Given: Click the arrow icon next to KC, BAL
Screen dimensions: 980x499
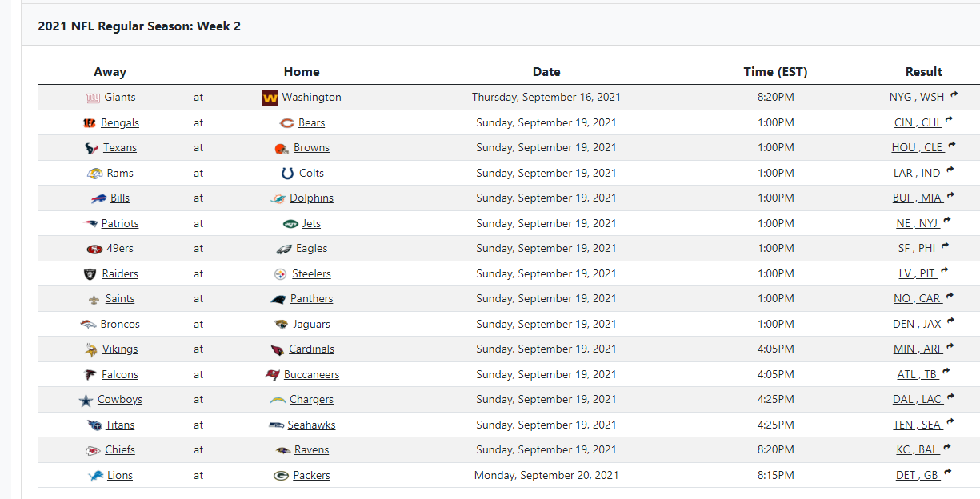Looking at the screenshot, I should (947, 449).
